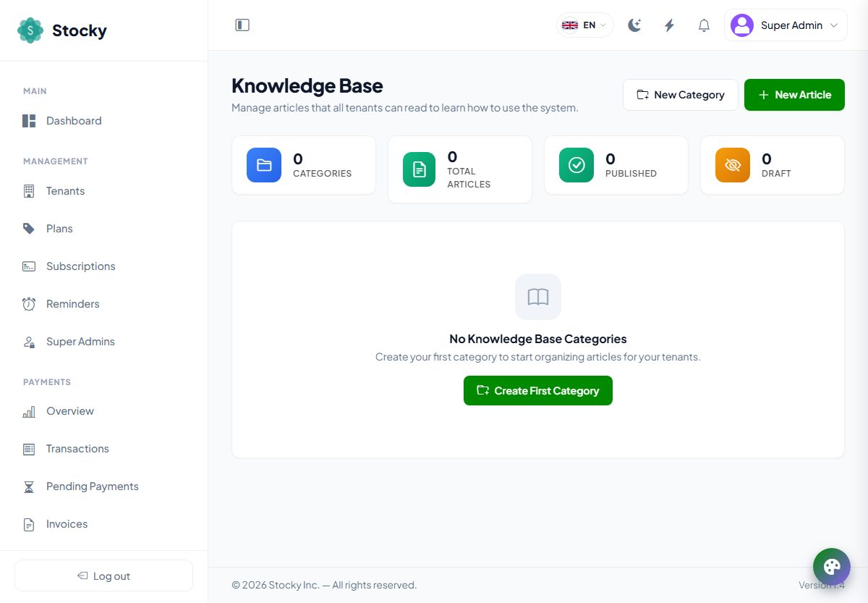Click the plus icon in New Article button
The image size is (868, 603).
(x=763, y=95)
